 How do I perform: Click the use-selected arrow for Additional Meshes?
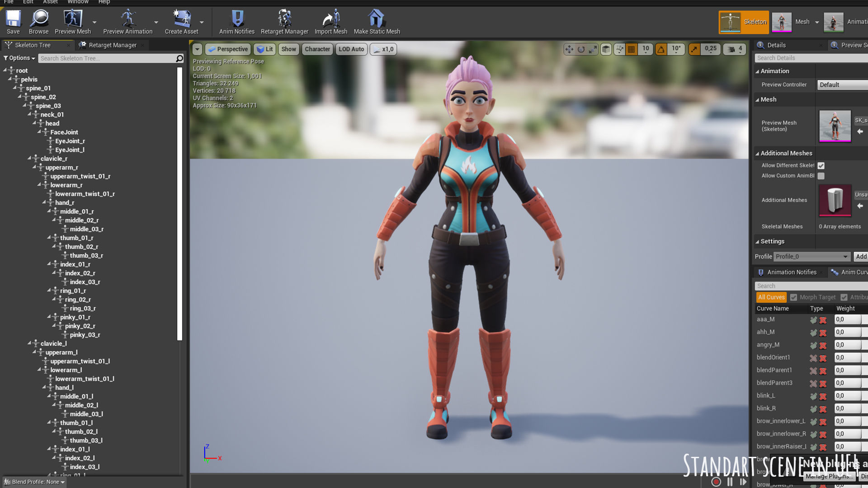tap(860, 206)
